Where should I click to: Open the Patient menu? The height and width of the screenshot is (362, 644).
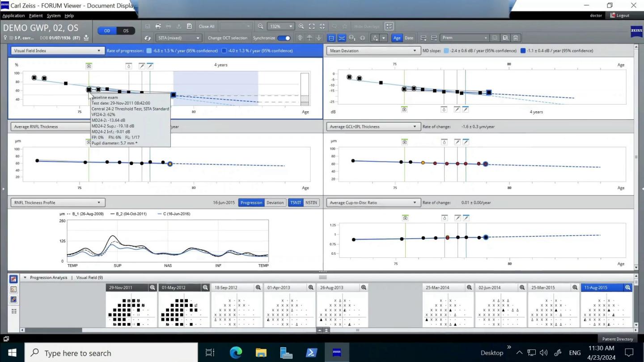[35, 15]
